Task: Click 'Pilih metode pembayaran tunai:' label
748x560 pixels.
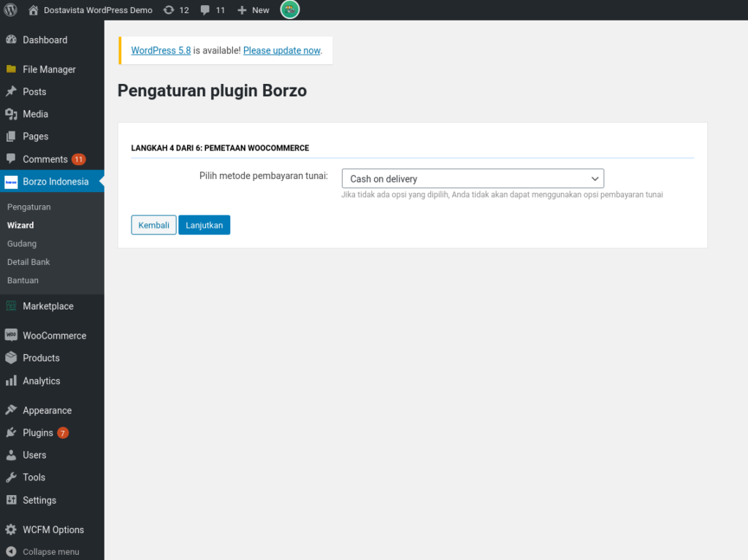Action: (263, 176)
